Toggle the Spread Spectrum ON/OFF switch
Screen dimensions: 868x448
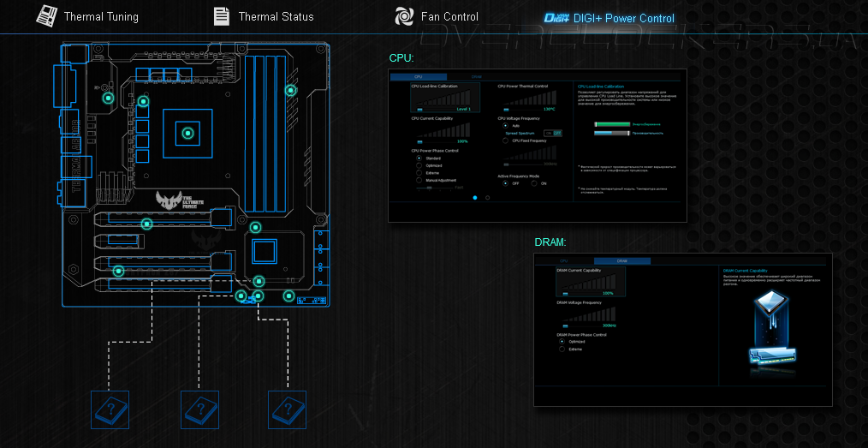[x=552, y=133]
